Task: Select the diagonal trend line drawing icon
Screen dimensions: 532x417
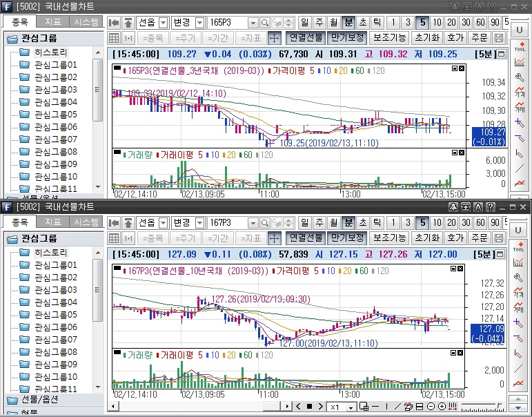Action: tap(397, 407)
